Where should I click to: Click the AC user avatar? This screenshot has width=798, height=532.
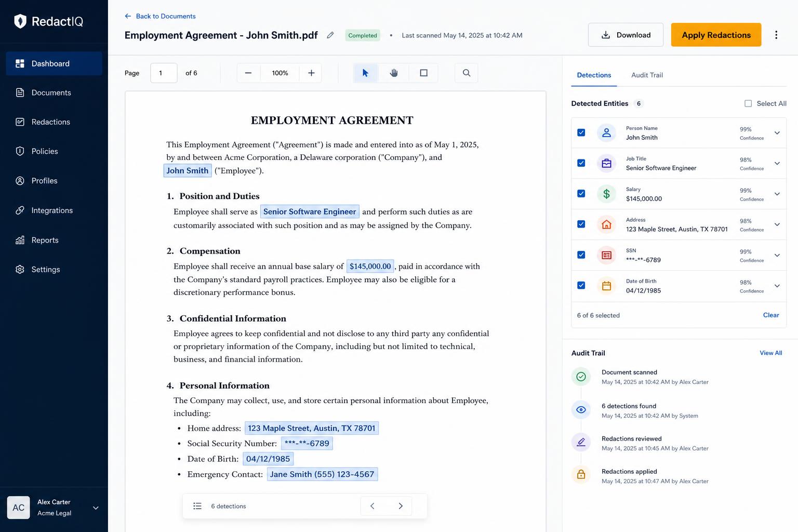pyautogui.click(x=18, y=508)
